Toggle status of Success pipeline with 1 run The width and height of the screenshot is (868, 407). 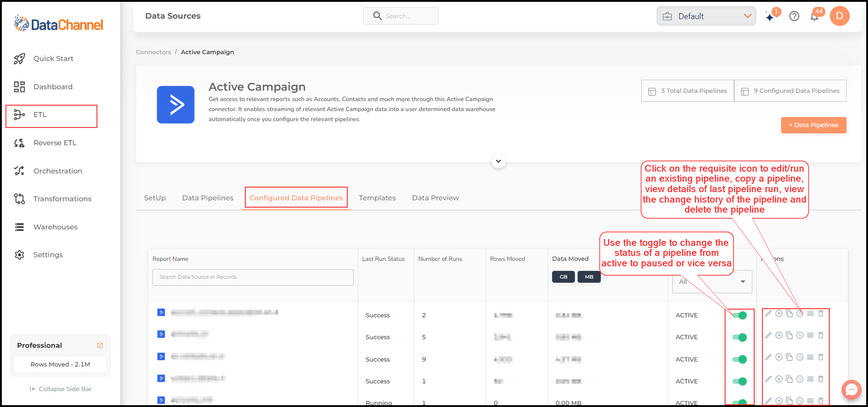(x=740, y=381)
